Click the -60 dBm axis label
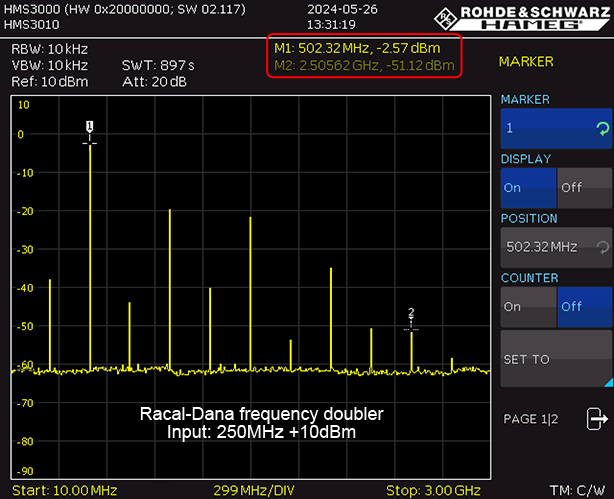 25,364
